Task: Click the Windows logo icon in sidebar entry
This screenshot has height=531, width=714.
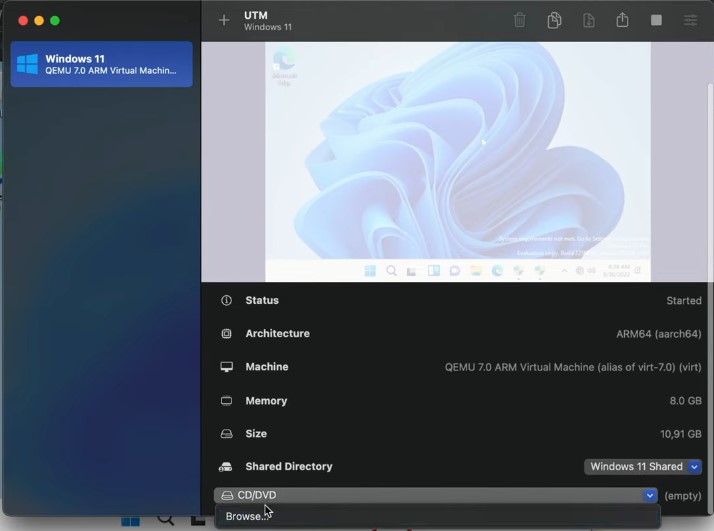Action: [27, 64]
